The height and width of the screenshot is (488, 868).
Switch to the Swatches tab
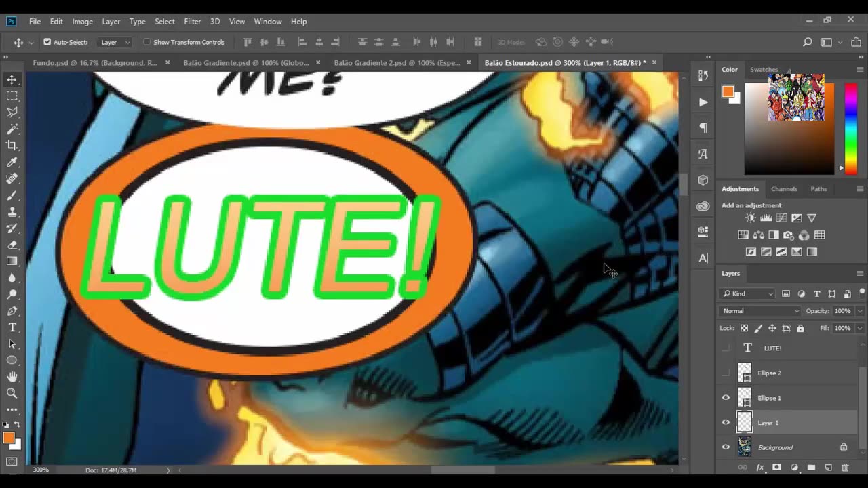(x=764, y=70)
